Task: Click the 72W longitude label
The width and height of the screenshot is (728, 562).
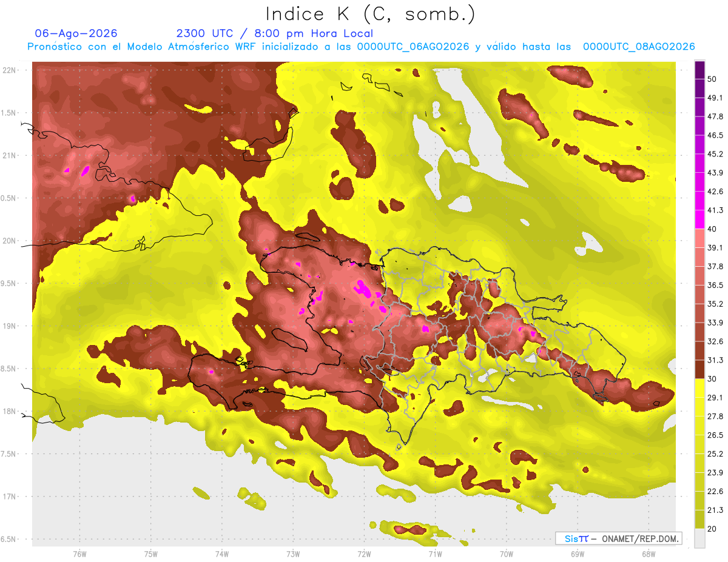Action: pos(364,554)
